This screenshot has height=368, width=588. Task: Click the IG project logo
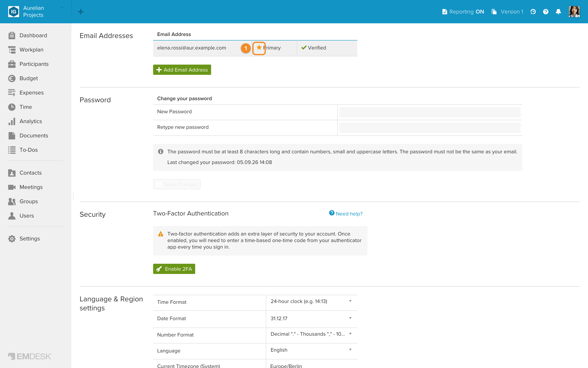coord(14,12)
